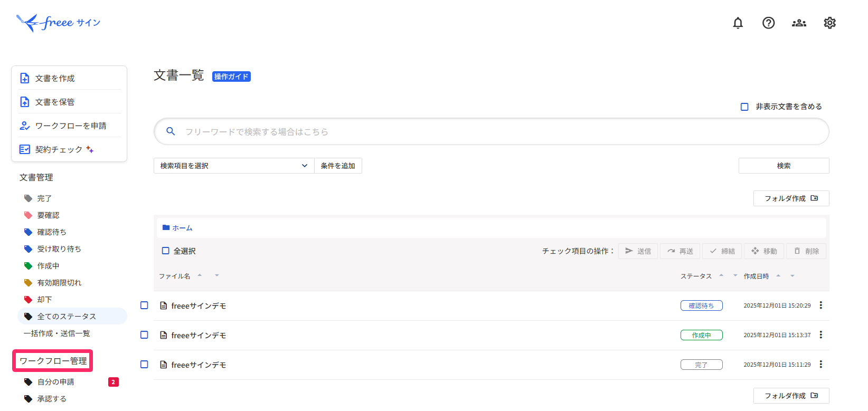Open 文書を作成 in the sidebar
Viewport: 868px width, 411px height.
[70, 78]
